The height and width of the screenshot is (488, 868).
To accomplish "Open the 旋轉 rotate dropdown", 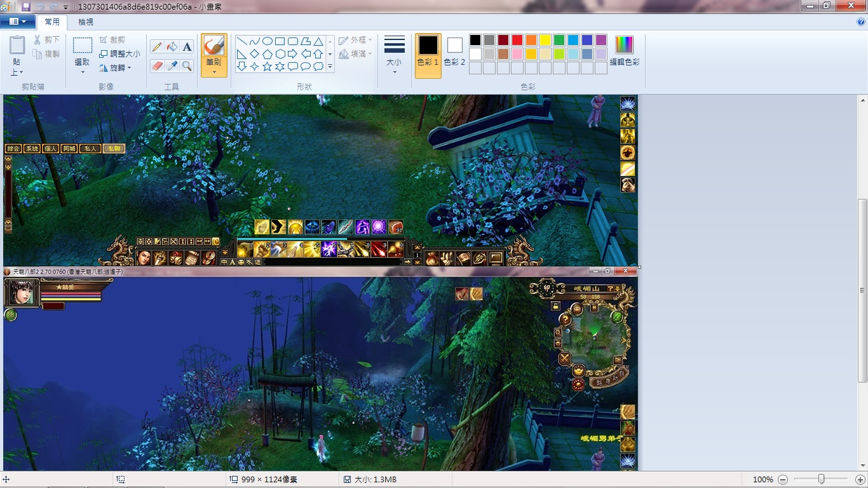I will coord(115,68).
